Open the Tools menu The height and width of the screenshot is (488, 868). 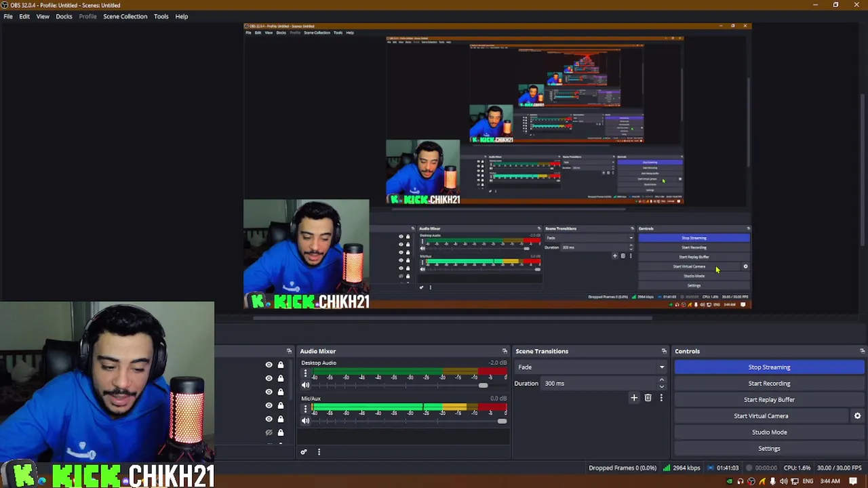coord(161,16)
